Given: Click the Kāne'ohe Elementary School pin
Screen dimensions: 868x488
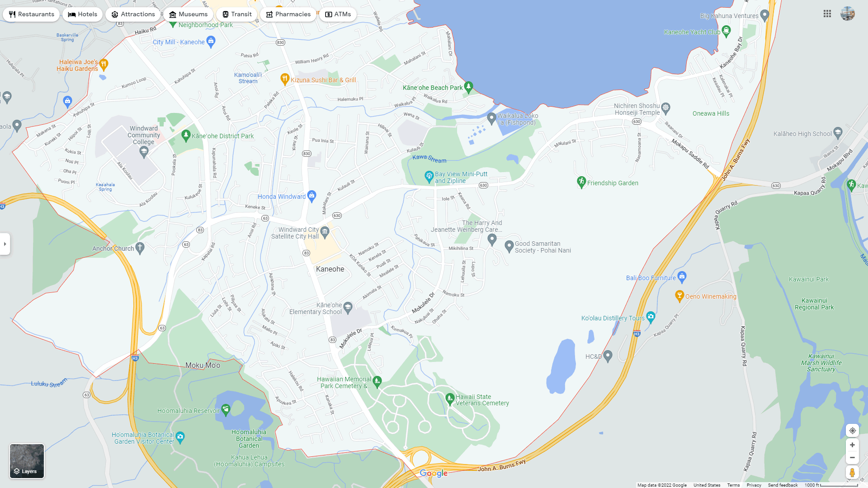Looking at the screenshot, I should click(348, 308).
